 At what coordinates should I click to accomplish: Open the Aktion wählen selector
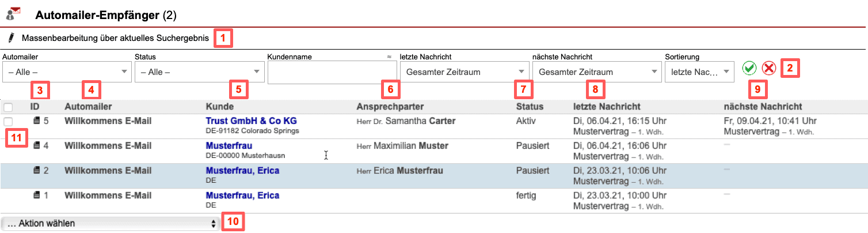[x=111, y=223]
